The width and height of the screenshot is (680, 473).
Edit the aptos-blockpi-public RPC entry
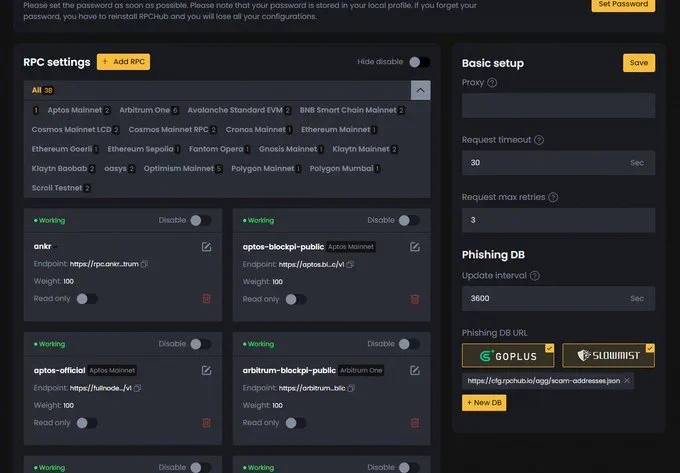point(415,247)
